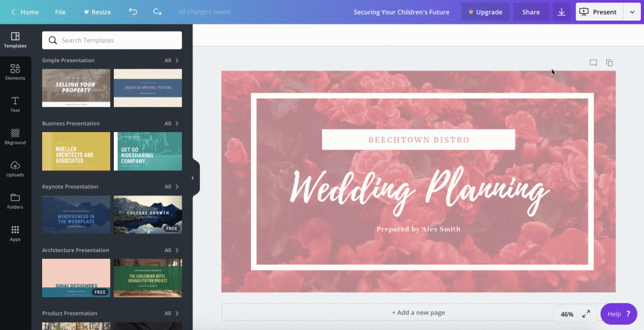Image resolution: width=644 pixels, height=330 pixels.
Task: Open the Help button
Action: (x=619, y=314)
